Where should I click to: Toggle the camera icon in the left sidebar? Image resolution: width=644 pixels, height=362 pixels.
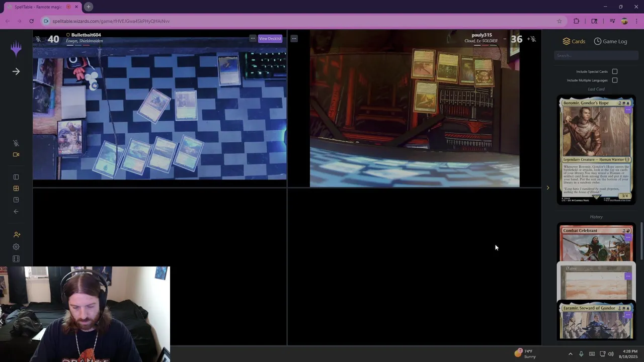click(16, 154)
